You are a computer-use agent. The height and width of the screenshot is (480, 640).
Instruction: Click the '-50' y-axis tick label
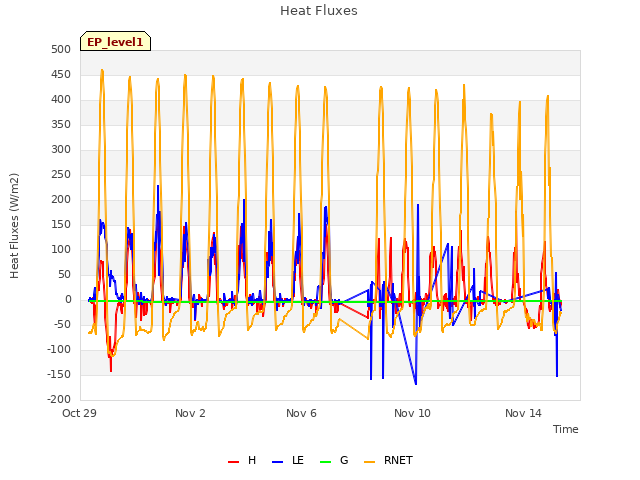pyautogui.click(x=62, y=324)
